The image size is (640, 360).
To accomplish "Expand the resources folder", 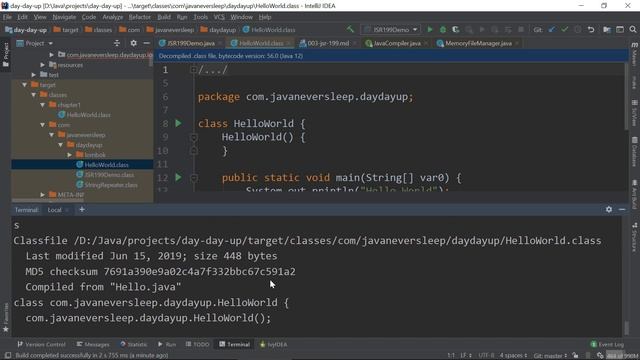I will coord(42,65).
